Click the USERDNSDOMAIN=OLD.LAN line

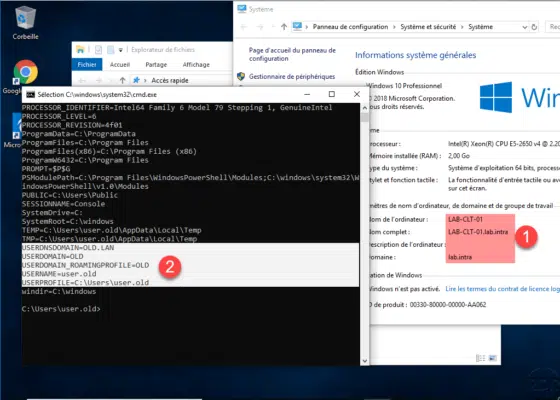tap(68, 248)
